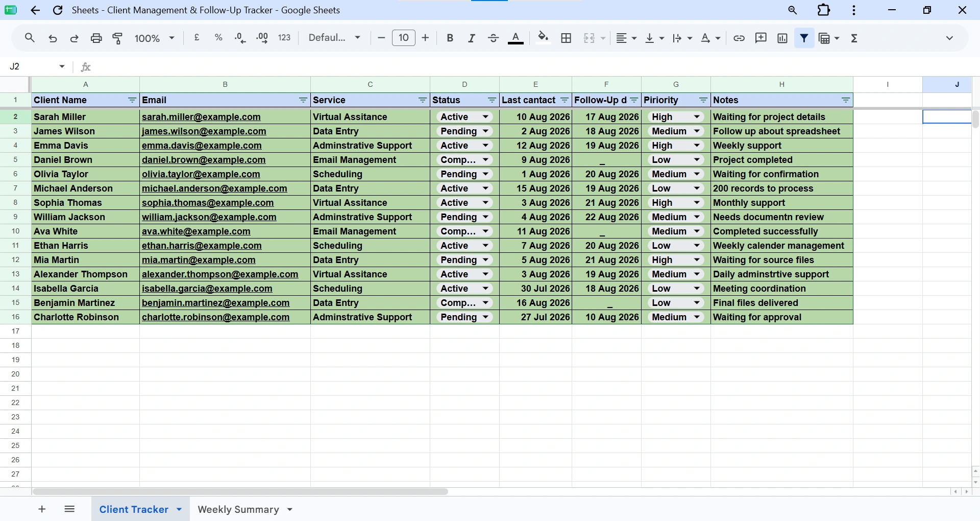This screenshot has width=980, height=521.
Task: Collapse the toolbar with chevron arrow
Action: coord(949,38)
